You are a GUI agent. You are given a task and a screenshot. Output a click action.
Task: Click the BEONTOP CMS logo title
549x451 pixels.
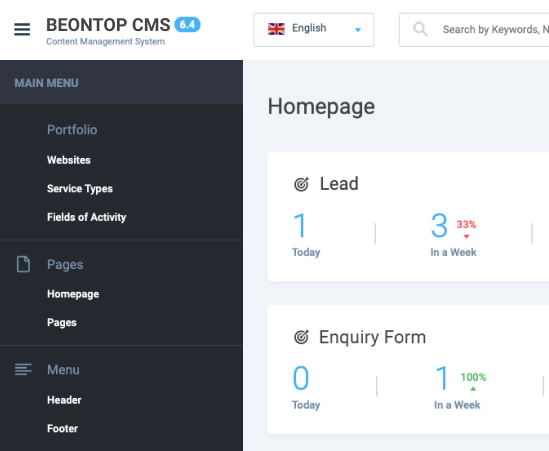(x=108, y=25)
